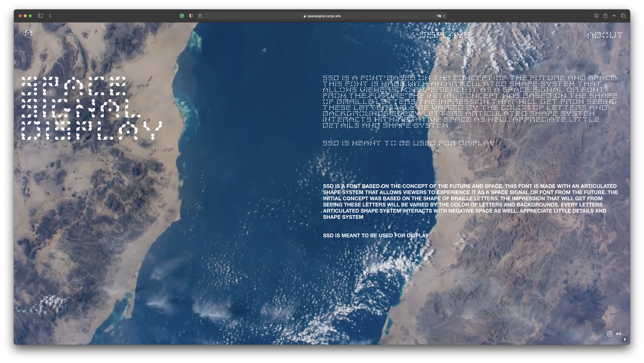The height and width of the screenshot is (363, 644).
Task: Minimize the Safari window
Action: [x=25, y=16]
